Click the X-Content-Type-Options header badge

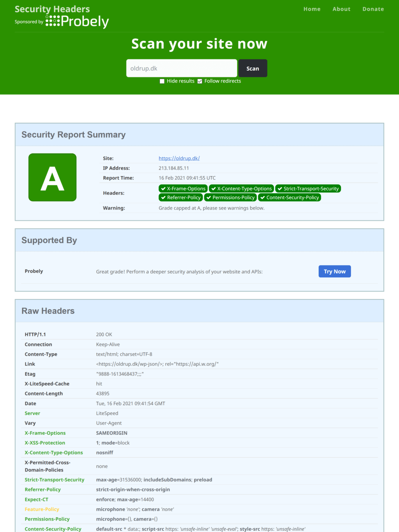pyautogui.click(x=242, y=188)
